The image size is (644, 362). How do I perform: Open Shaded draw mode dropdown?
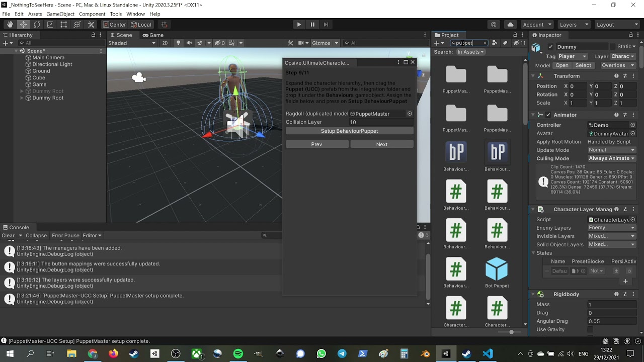132,43
